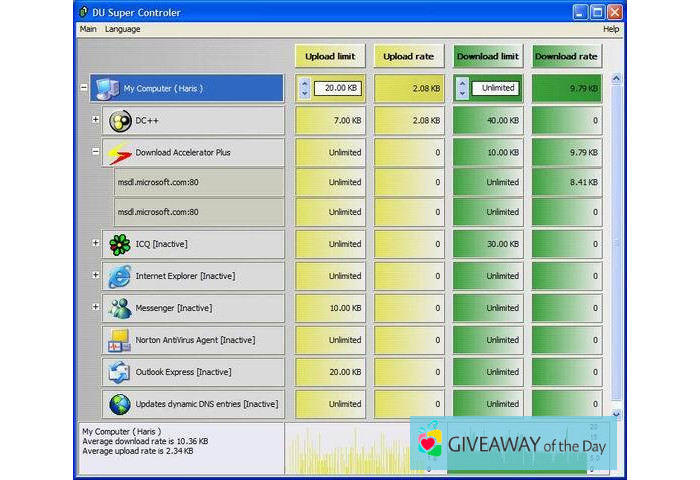Edit the 20.00 KB upload limit field
The height and width of the screenshot is (480, 700).
tap(338, 88)
